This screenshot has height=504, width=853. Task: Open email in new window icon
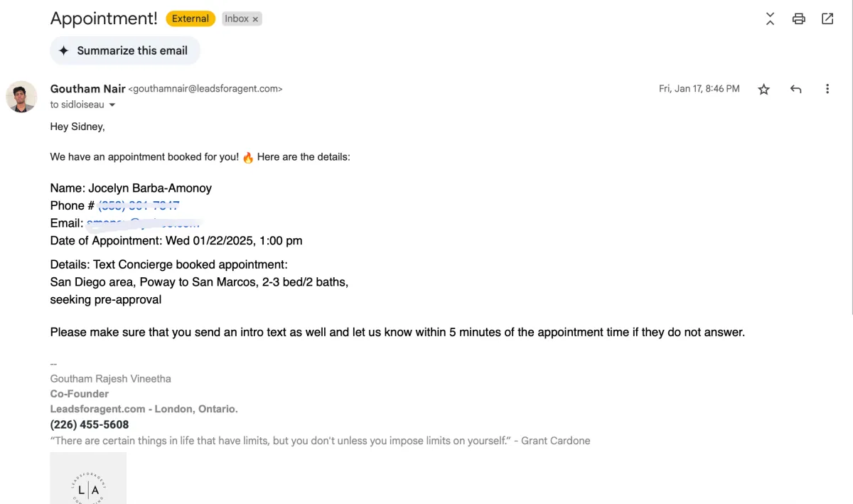(x=827, y=19)
